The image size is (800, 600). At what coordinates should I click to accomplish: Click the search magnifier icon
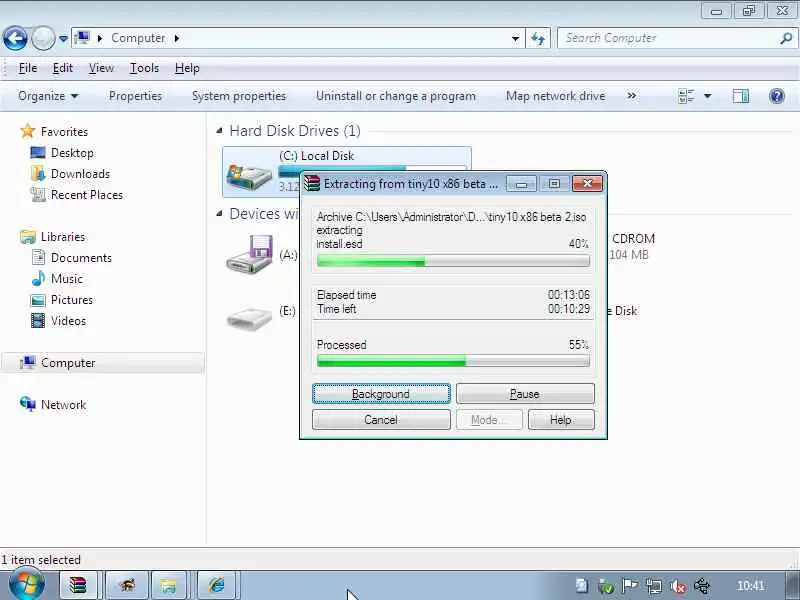(786, 38)
